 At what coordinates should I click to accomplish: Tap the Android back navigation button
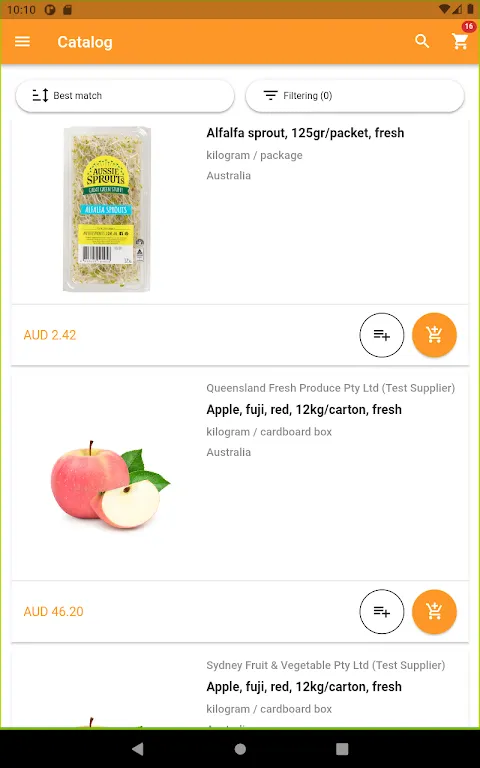point(138,748)
